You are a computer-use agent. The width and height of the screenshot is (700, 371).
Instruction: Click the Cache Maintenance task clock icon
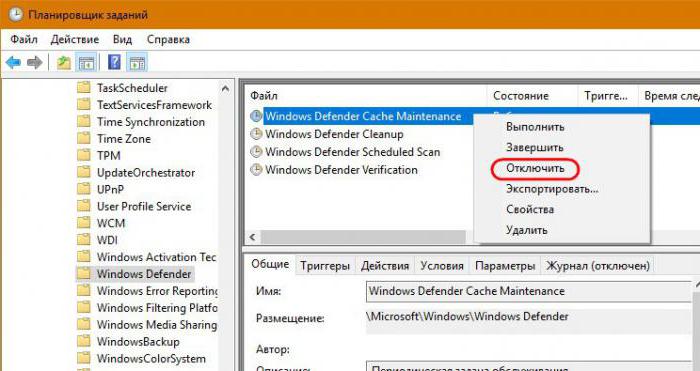(256, 116)
